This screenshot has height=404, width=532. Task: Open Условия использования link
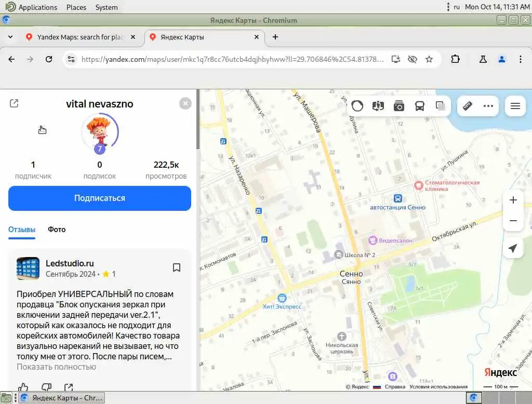pyautogui.click(x=438, y=387)
